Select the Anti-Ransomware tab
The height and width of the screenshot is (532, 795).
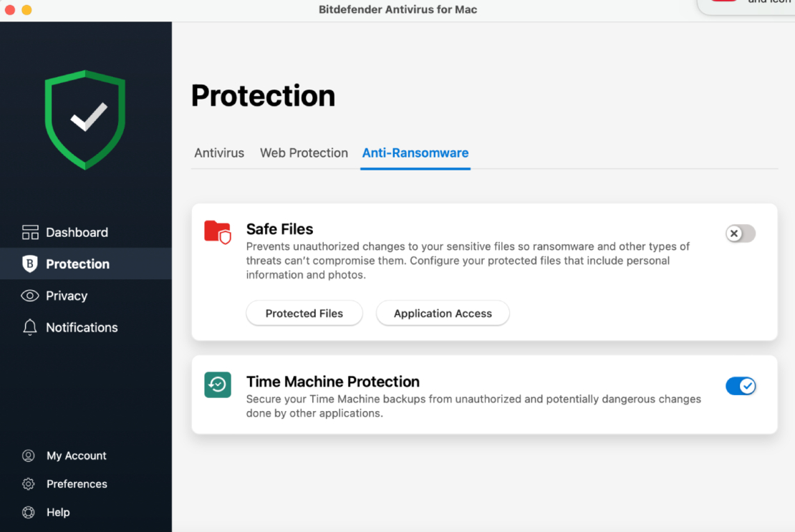[415, 153]
